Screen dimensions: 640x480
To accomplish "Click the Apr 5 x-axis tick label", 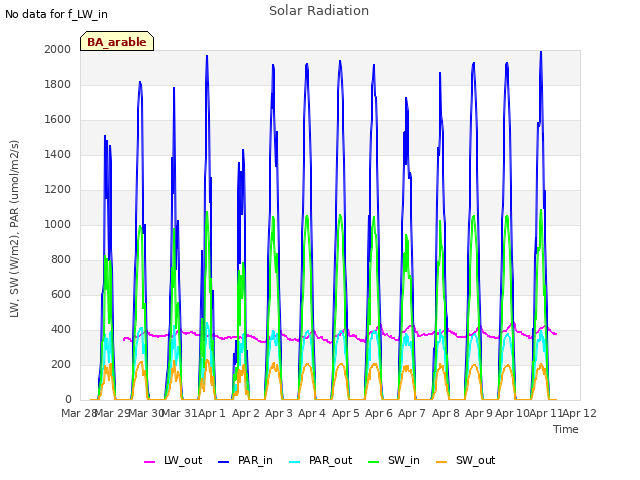I will tap(346, 413).
